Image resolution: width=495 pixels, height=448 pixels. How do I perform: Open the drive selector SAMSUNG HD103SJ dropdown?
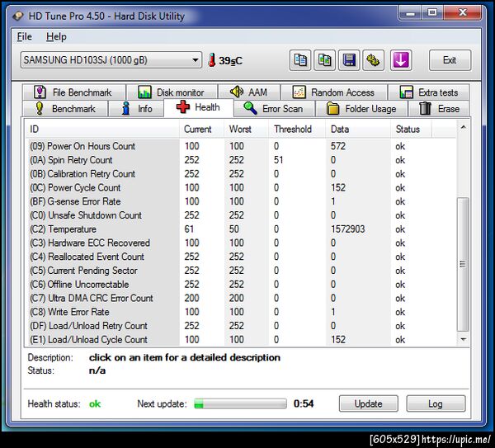[111, 60]
